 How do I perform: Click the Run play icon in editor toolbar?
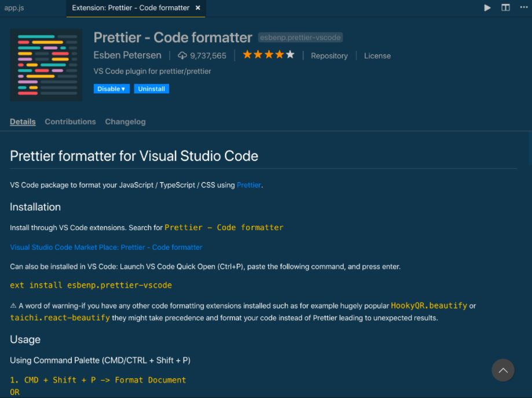point(487,8)
